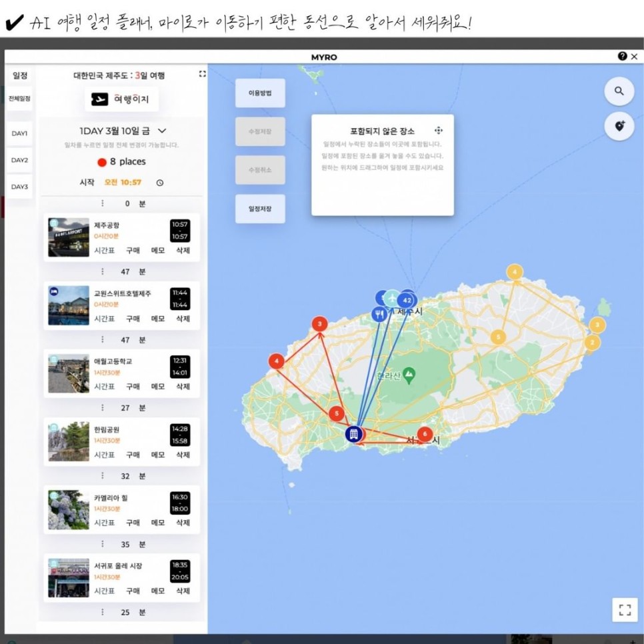This screenshot has width=644, height=644.
Task: Click the airplane airport marker on map
Action: pos(391,297)
